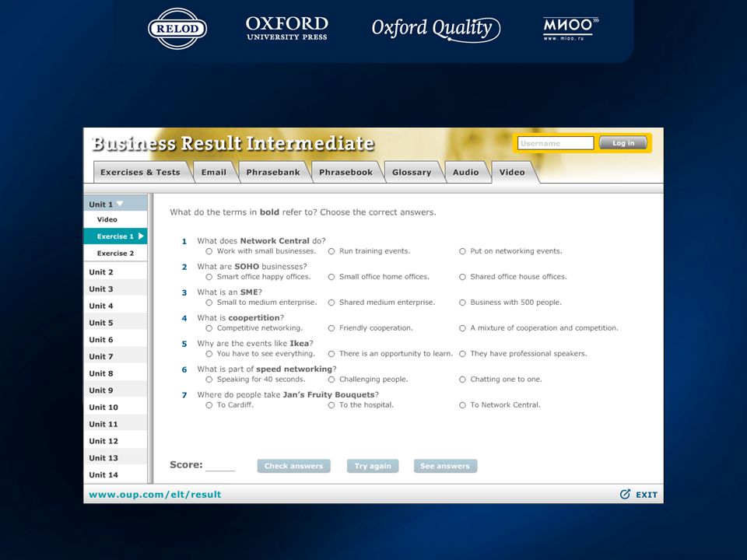Viewport: 747px width, 560px height.
Task: Pick 'Competitive networking.' answer
Action: tap(209, 328)
